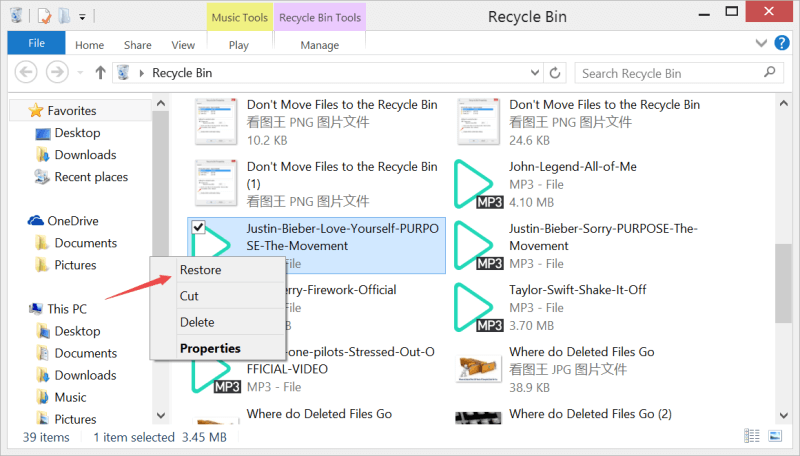The width and height of the screenshot is (800, 456).
Task: Switch to the Share ribbon tab
Action: click(138, 45)
